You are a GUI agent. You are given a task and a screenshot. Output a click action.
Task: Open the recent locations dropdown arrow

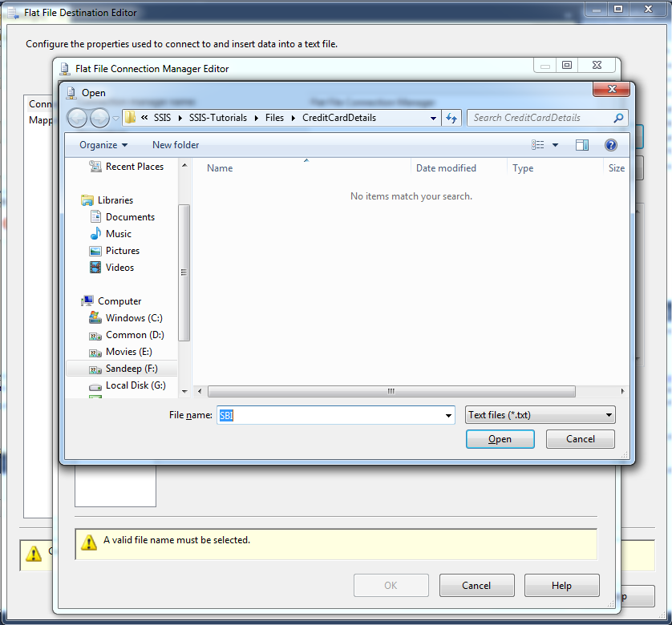click(115, 119)
